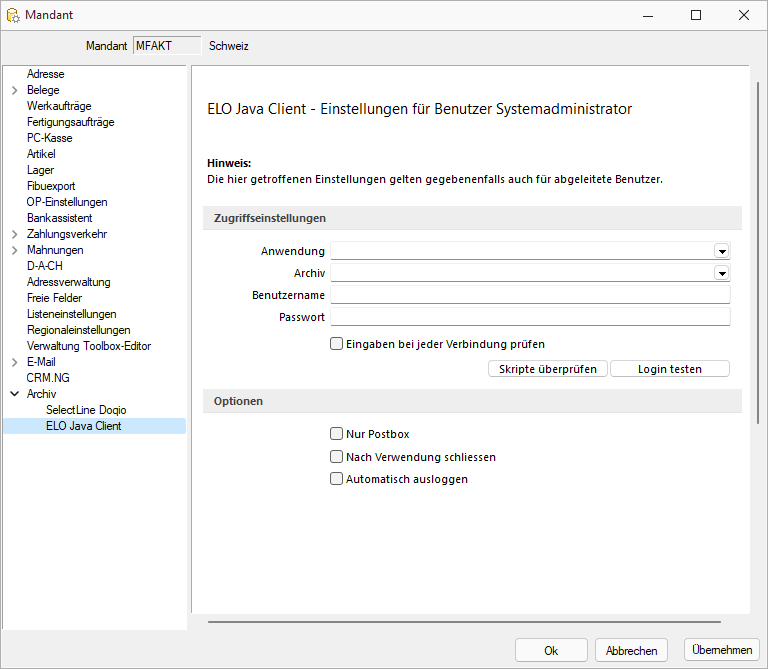Screen dimensions: 768x669
Task: Expand the Belege tree node
Action: 15,90
